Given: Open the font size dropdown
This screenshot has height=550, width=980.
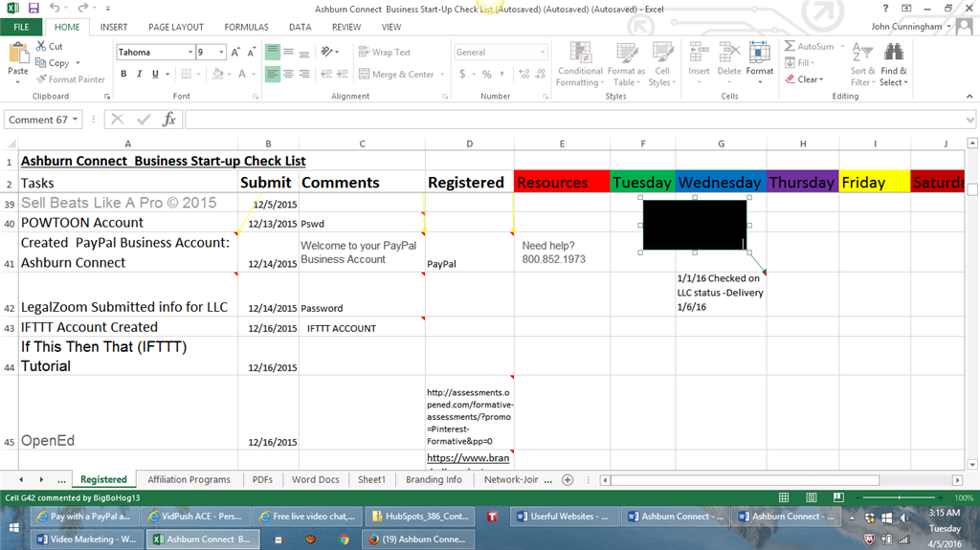Looking at the screenshot, I should pos(221,53).
